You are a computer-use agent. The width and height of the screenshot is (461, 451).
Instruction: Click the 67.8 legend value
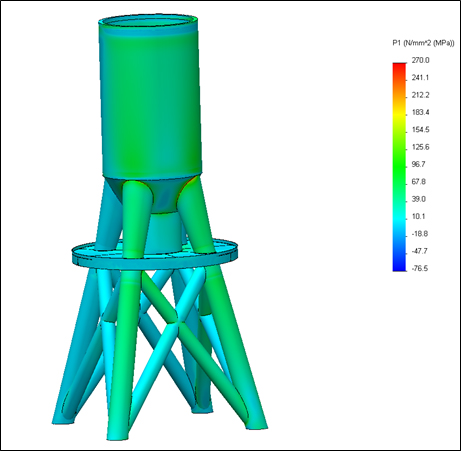point(419,182)
